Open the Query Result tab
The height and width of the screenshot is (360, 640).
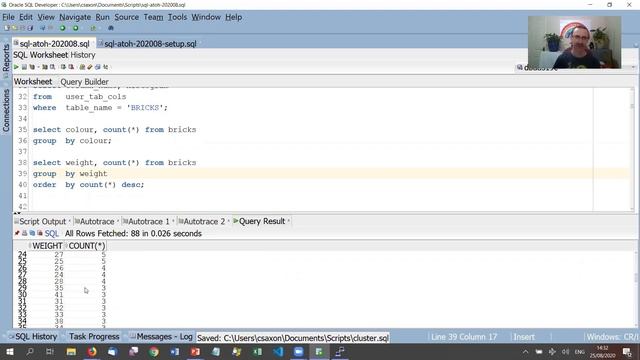point(262,221)
